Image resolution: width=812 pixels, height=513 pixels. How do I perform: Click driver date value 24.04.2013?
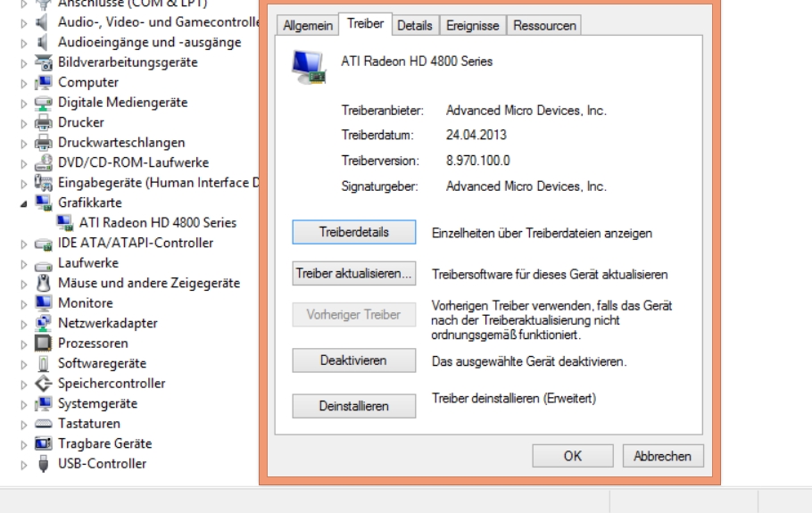click(x=476, y=135)
